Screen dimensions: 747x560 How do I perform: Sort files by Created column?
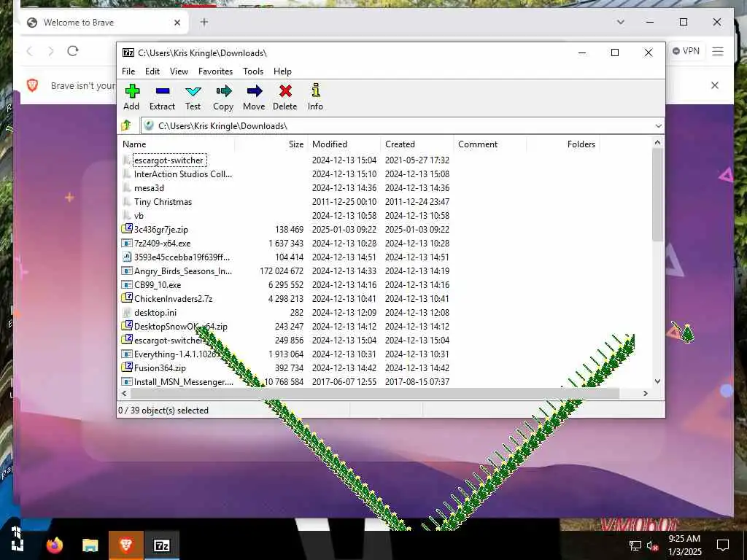point(417,144)
